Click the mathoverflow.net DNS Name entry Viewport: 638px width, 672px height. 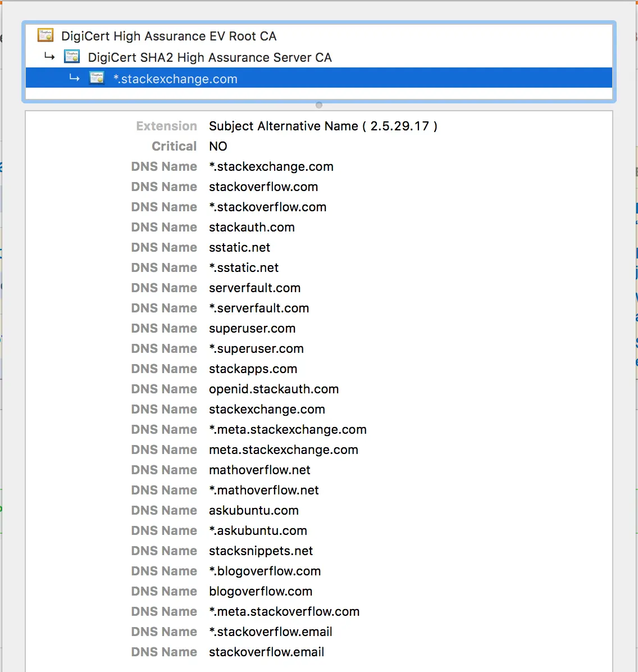(259, 470)
